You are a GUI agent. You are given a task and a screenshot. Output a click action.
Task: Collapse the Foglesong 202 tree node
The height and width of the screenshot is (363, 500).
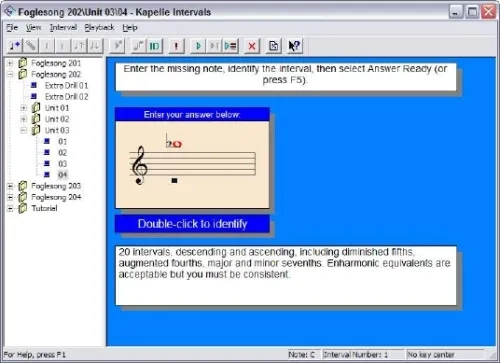10,74
